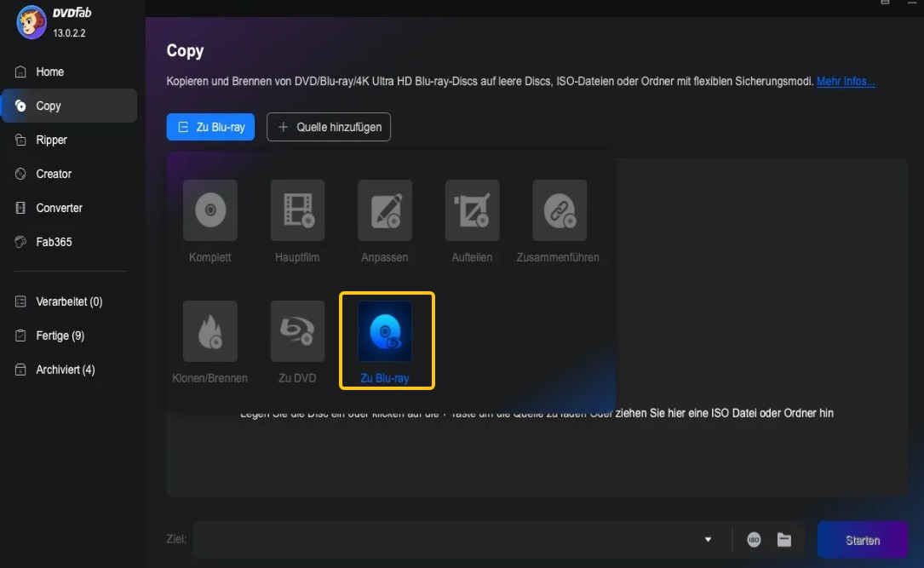Click the Starten button

[863, 540]
